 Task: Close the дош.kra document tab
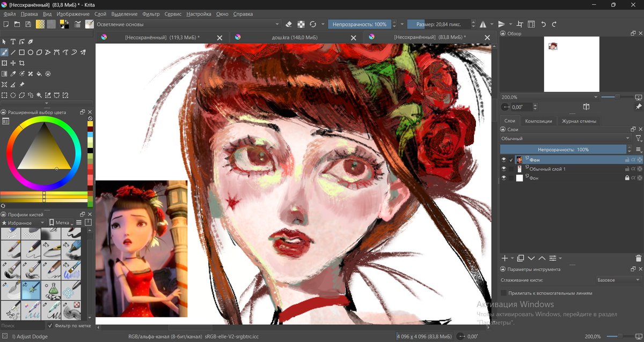click(x=353, y=38)
